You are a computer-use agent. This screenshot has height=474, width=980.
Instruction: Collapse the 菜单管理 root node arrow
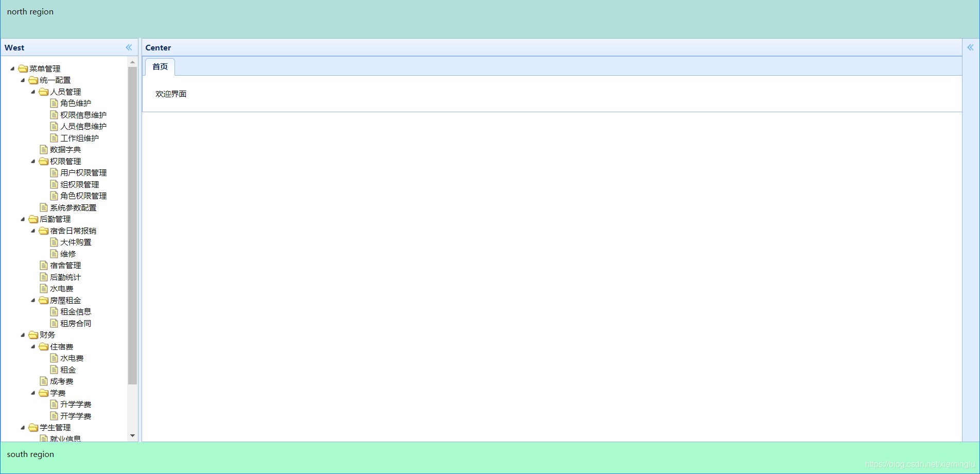[12, 68]
